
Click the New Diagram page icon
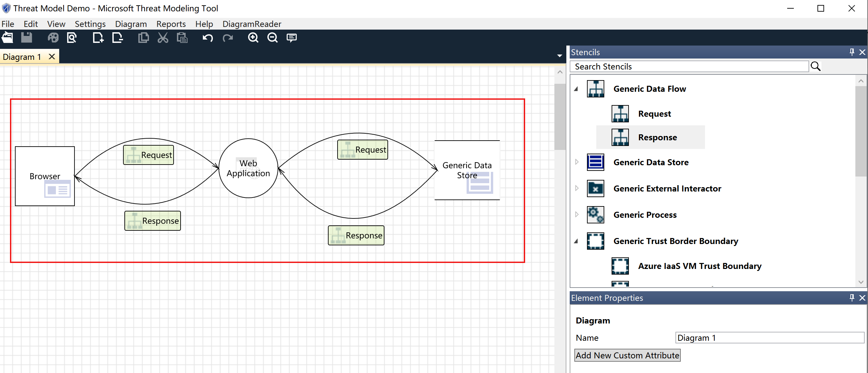98,38
